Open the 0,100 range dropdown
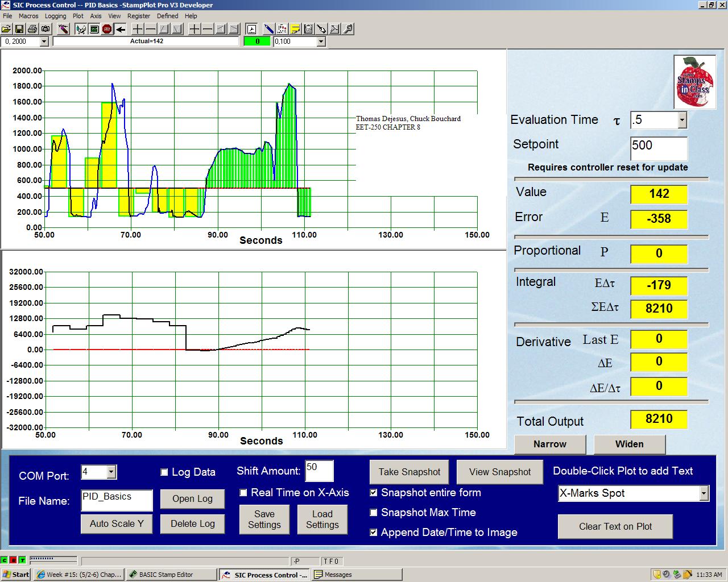728x582 pixels. click(321, 41)
